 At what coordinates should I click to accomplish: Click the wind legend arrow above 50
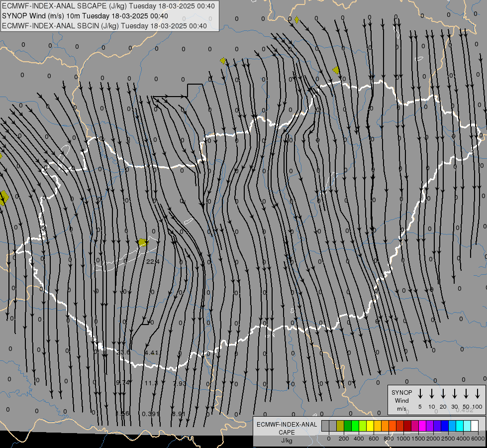pos(466,393)
